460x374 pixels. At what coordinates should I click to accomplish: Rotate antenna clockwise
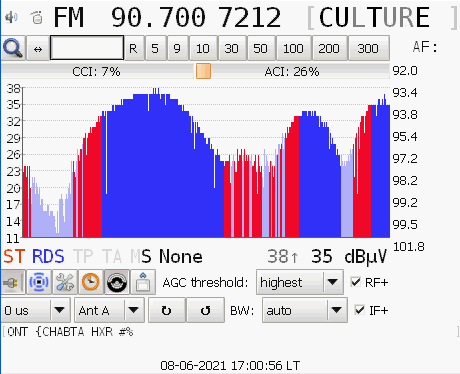(x=167, y=310)
